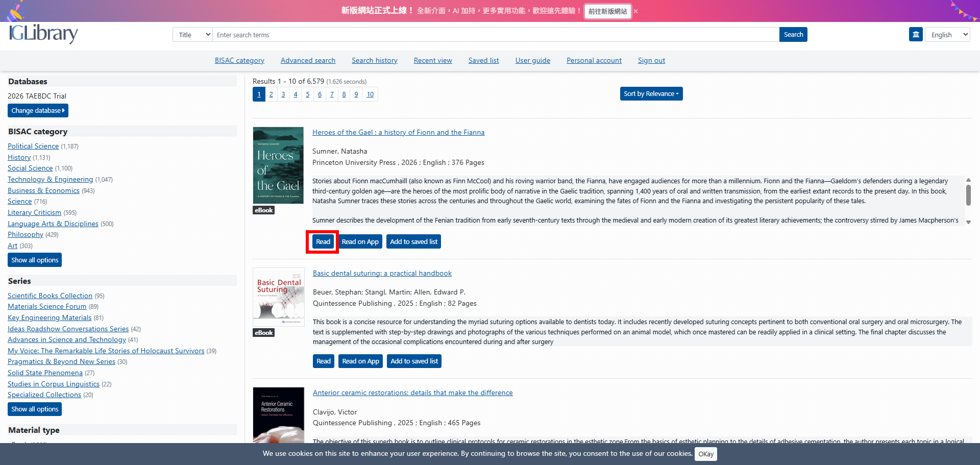Open the Title search field dropdown
The image size is (980, 465).
[192, 35]
